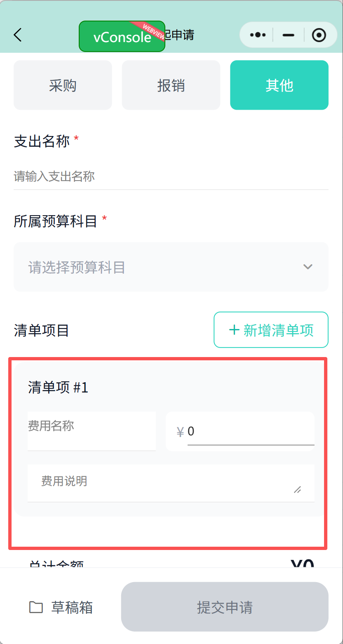343x644 pixels.
Task: Click the ¥ currency symbol in amount field
Action: pos(180,431)
